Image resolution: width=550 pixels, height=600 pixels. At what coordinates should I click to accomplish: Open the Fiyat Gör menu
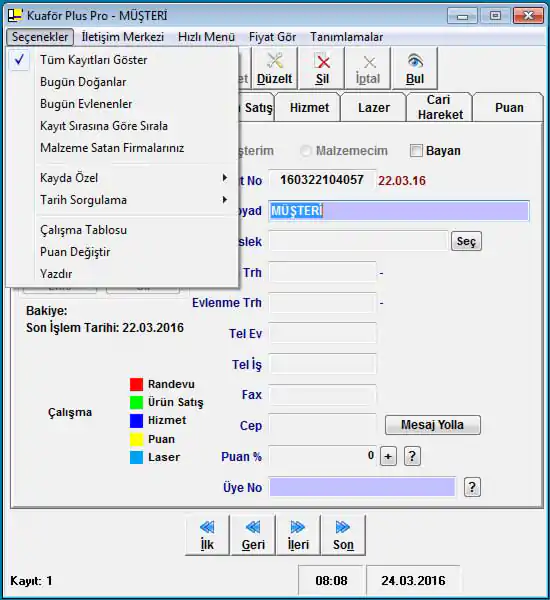point(273,37)
